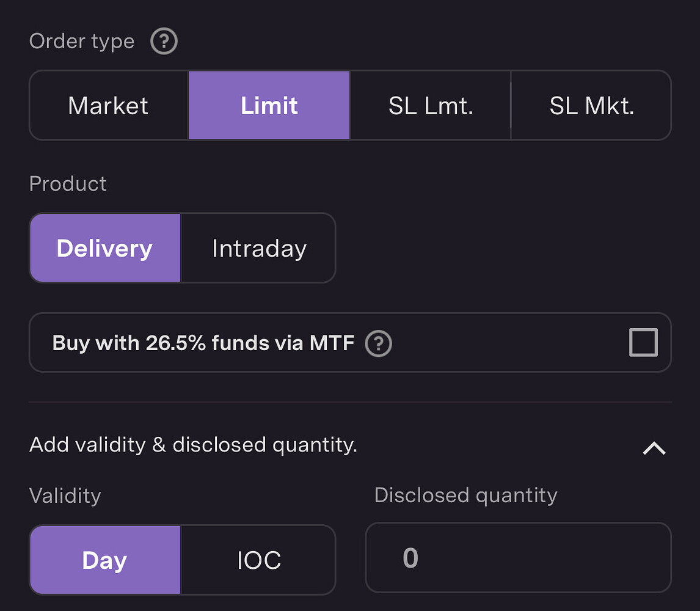The image size is (700, 611).
Task: Click the question mark after MTF text
Action: tap(378, 343)
